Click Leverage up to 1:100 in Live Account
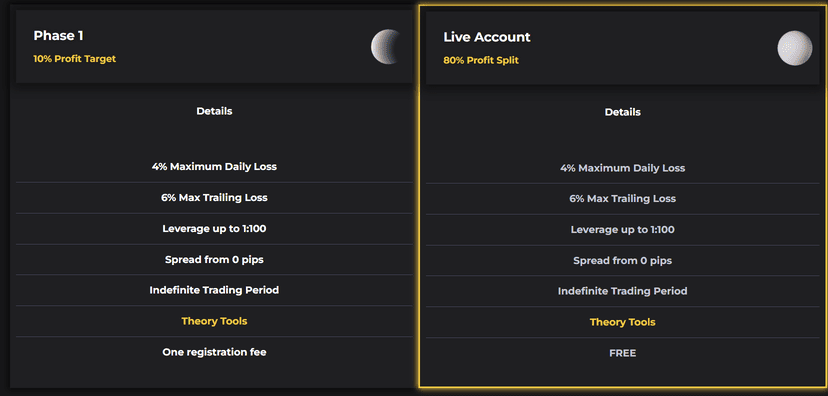This screenshot has width=828, height=396. (623, 230)
